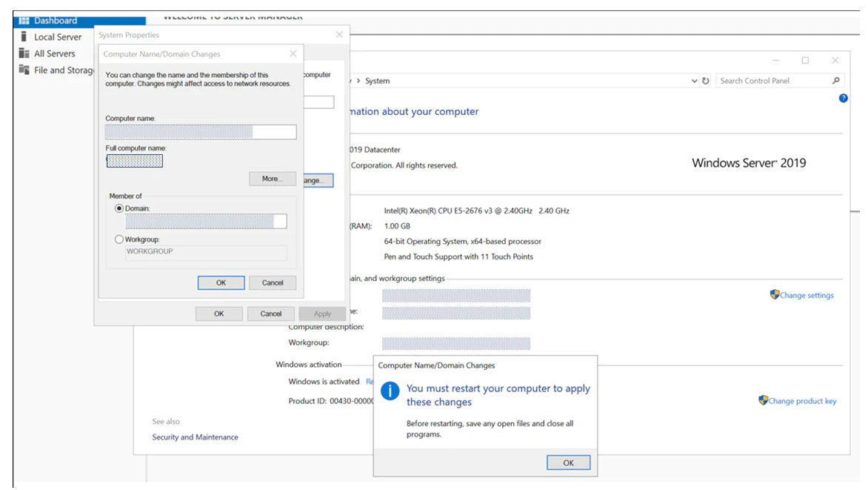Click the 64-bit Operating System text
This screenshot has width=868, height=490.
tap(463, 242)
